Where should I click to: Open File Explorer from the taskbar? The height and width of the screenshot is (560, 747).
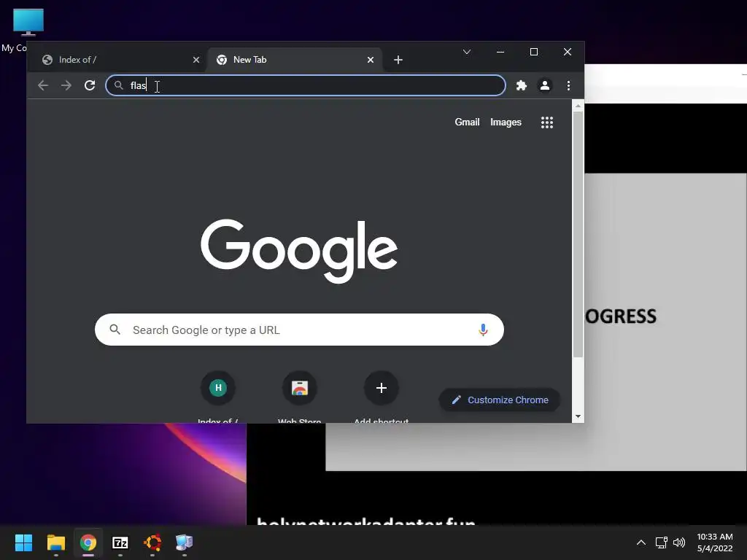55,542
